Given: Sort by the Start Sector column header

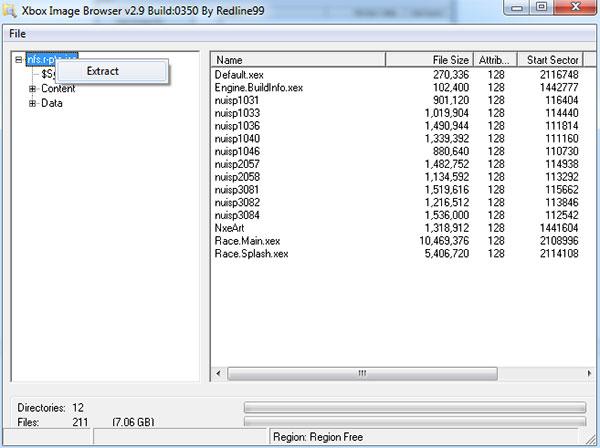Looking at the screenshot, I should pyautogui.click(x=550, y=60).
